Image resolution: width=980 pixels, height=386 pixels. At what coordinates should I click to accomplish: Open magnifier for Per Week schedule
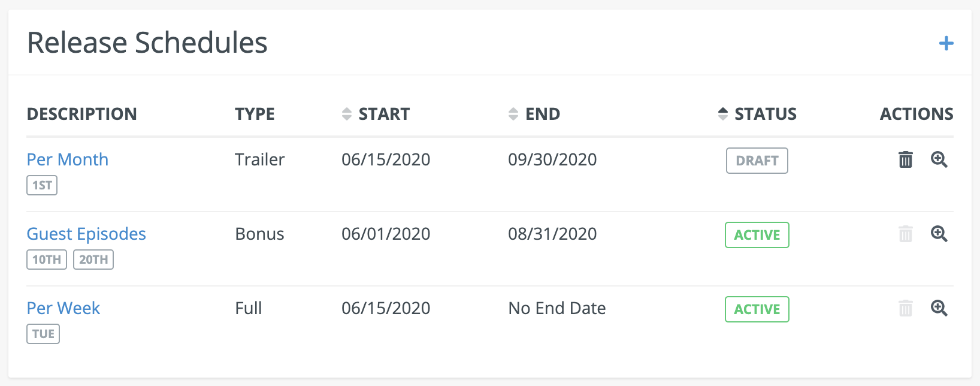[x=939, y=308]
